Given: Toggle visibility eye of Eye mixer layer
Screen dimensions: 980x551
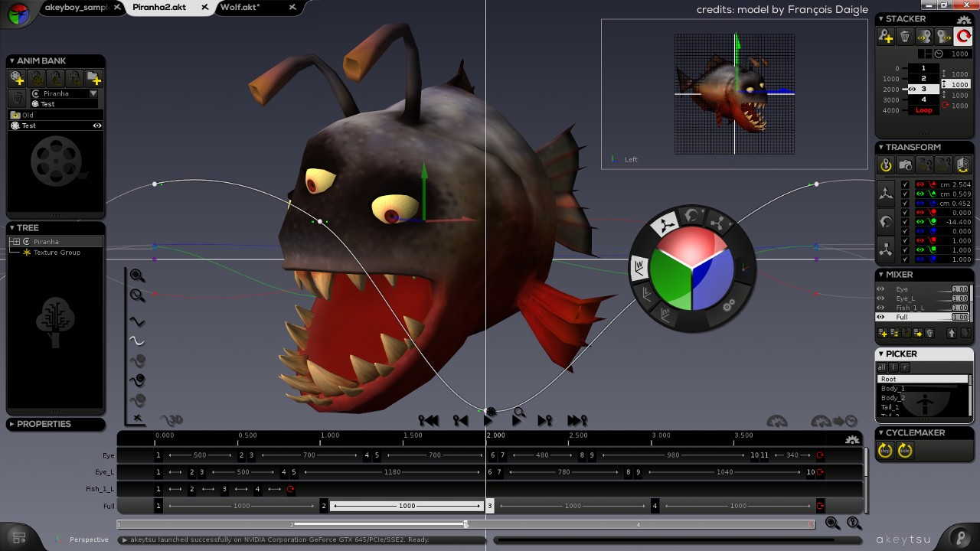Looking at the screenshot, I should pyautogui.click(x=880, y=289).
